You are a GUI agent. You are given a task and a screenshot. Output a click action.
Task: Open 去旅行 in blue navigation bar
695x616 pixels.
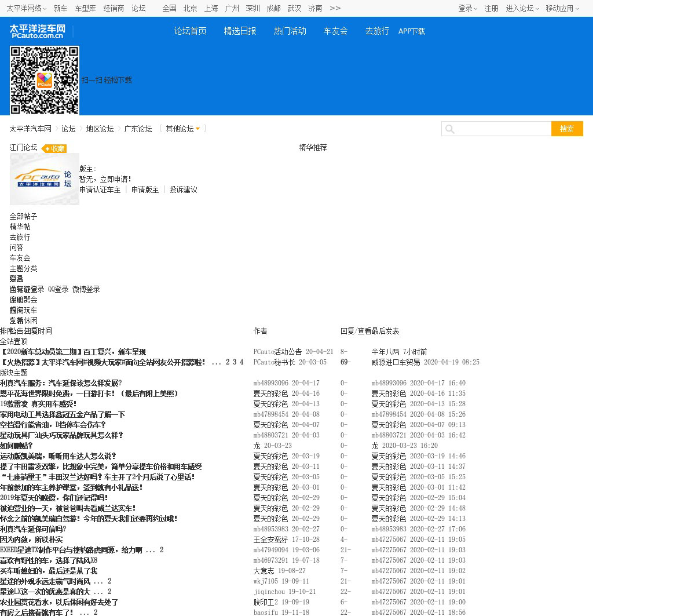tap(377, 31)
